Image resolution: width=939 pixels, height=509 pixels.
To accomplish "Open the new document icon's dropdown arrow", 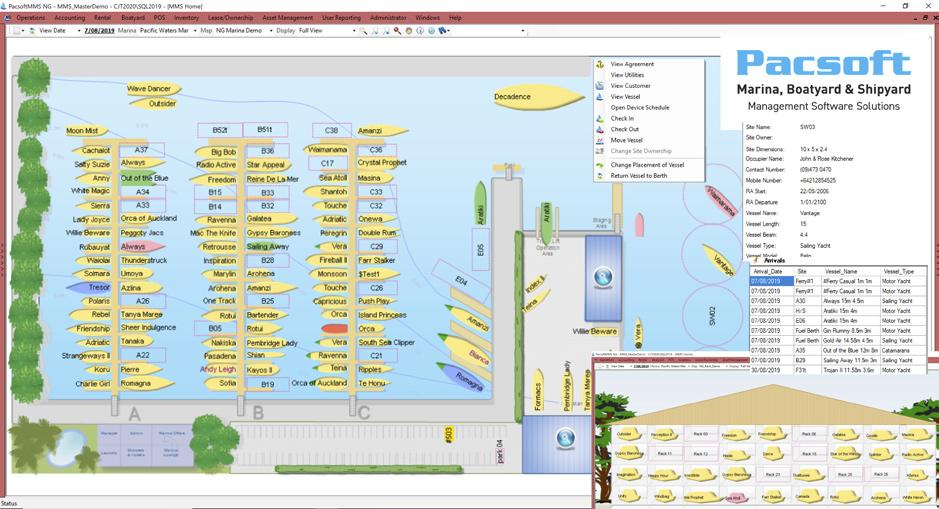I will click(24, 31).
